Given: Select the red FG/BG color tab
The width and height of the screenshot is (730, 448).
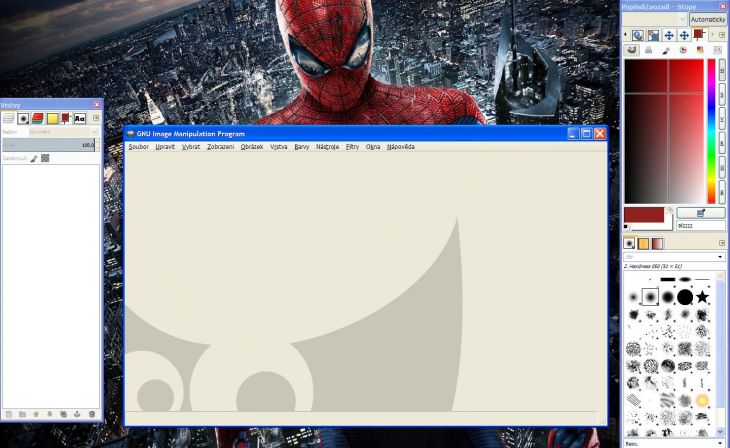Looking at the screenshot, I should click(698, 34).
